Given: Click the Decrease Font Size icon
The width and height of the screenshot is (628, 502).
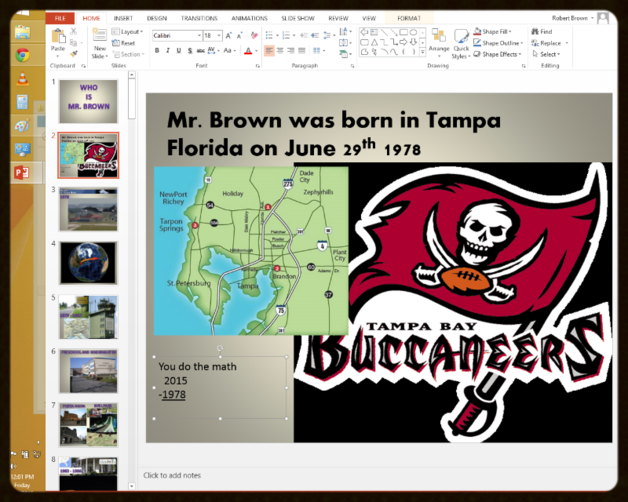Looking at the screenshot, I should tap(239, 36).
